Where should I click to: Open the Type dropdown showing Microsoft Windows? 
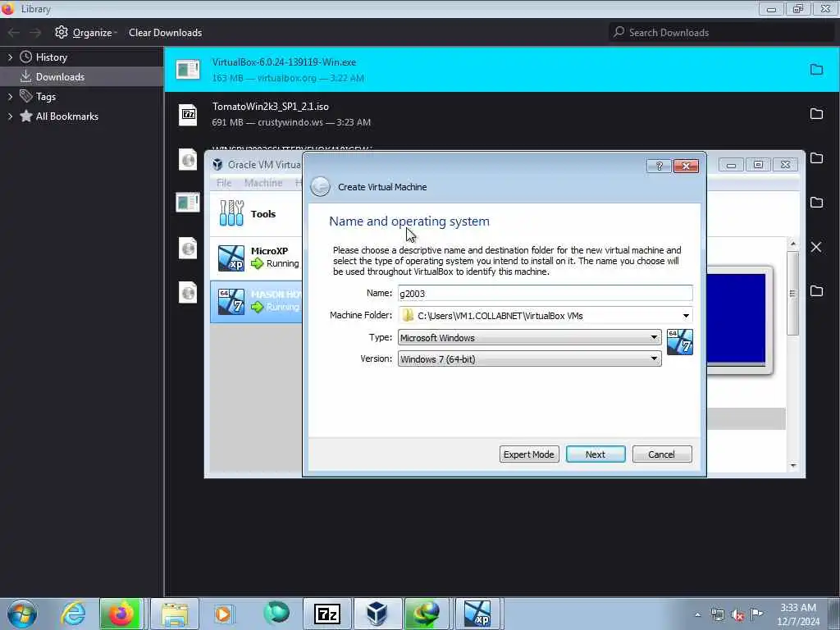pyautogui.click(x=529, y=337)
